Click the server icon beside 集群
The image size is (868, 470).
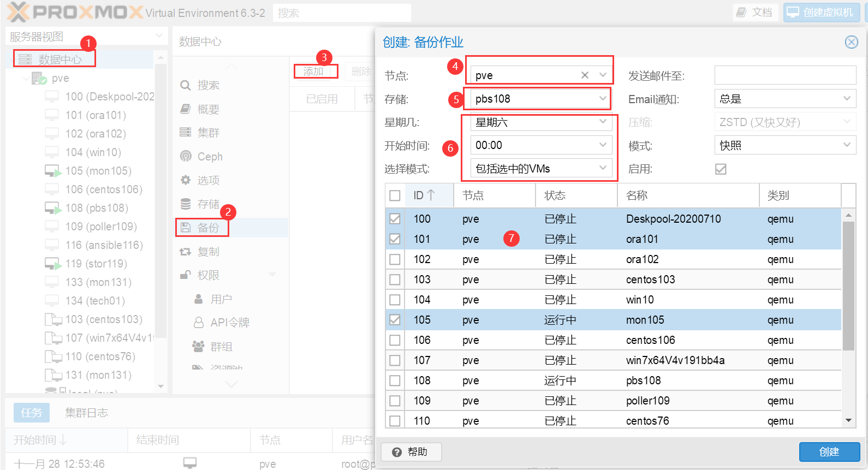coord(186,133)
